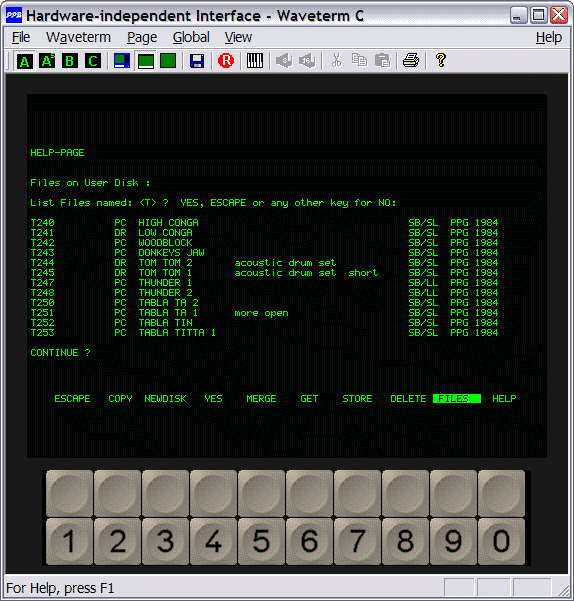Click the MERGE softkey label

click(261, 399)
